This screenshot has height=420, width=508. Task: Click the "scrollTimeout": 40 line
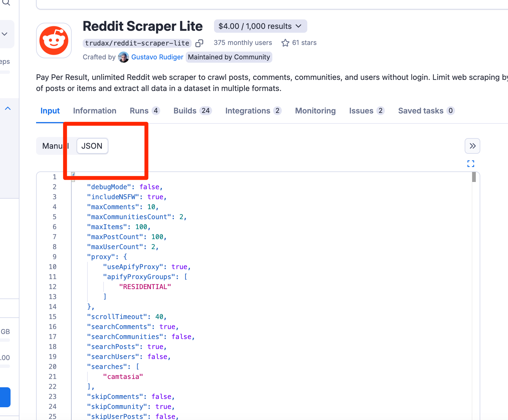pyautogui.click(x=127, y=317)
